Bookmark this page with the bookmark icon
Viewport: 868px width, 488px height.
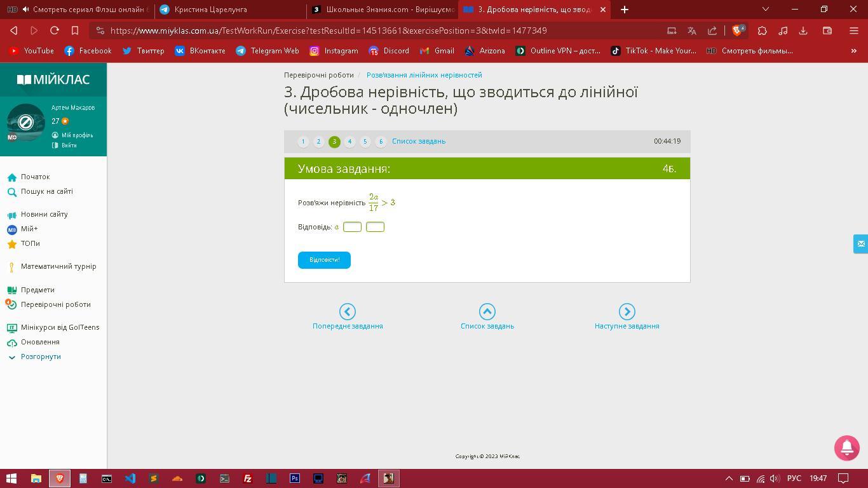click(75, 30)
